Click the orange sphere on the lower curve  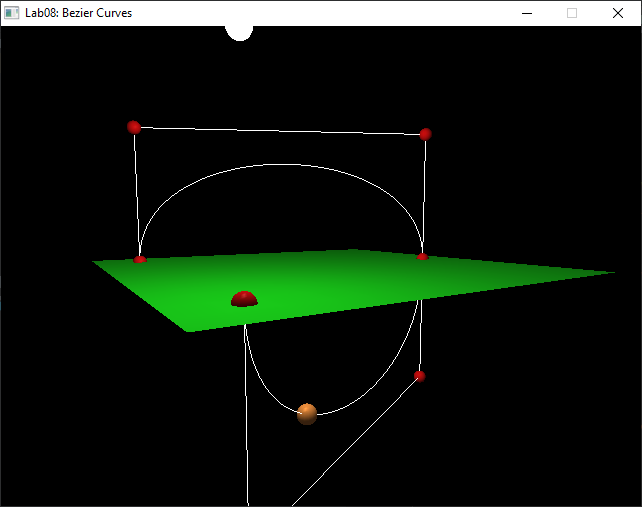tap(307, 413)
